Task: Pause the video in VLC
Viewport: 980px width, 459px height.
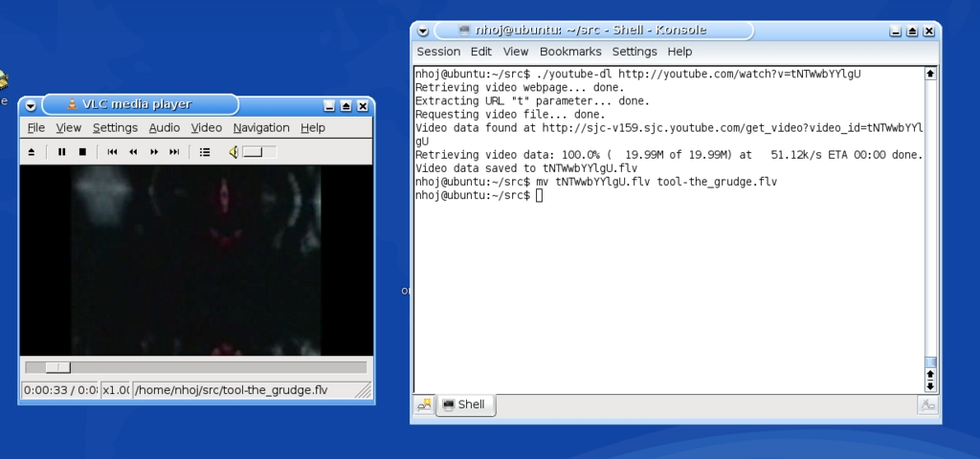Action: pos(62,151)
